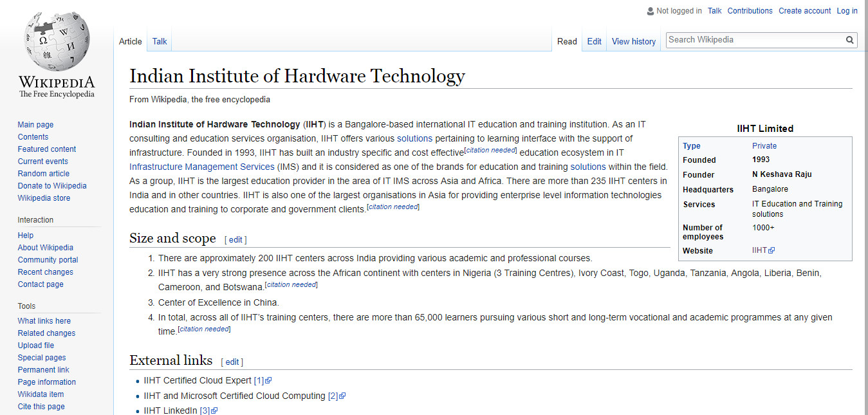Open Random article link
Viewport: 868px width, 415px height.
tap(44, 174)
